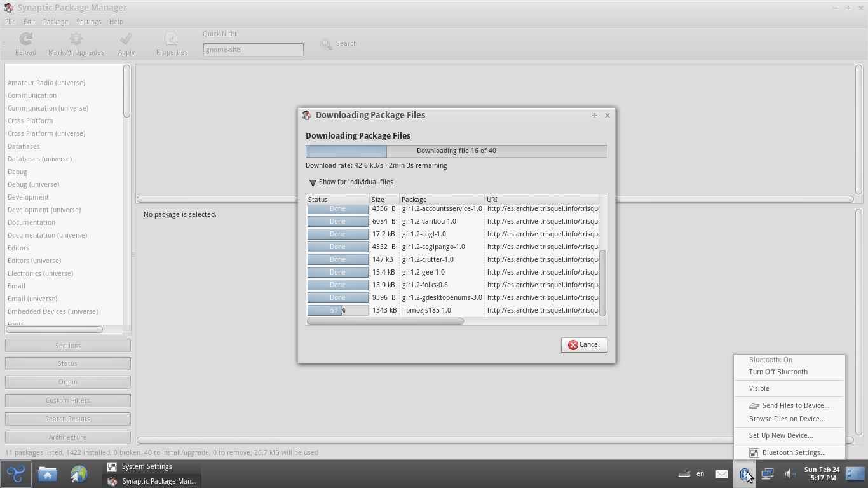Select Editors in the sections list

coord(18,248)
